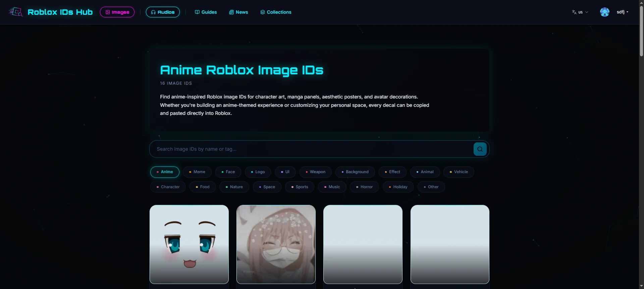
Task: Click the 'Anime Roblox Image IDs' heading
Action: click(241, 70)
